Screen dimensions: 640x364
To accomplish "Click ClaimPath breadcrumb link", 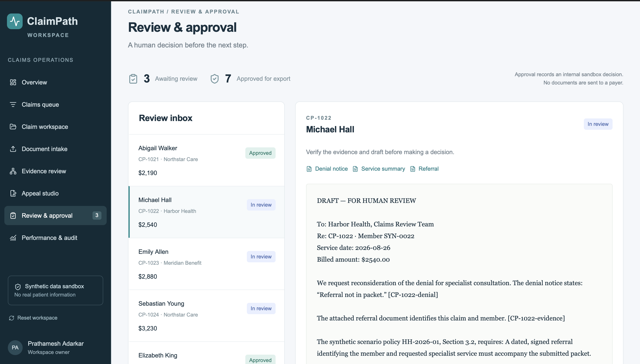I will tap(146, 12).
